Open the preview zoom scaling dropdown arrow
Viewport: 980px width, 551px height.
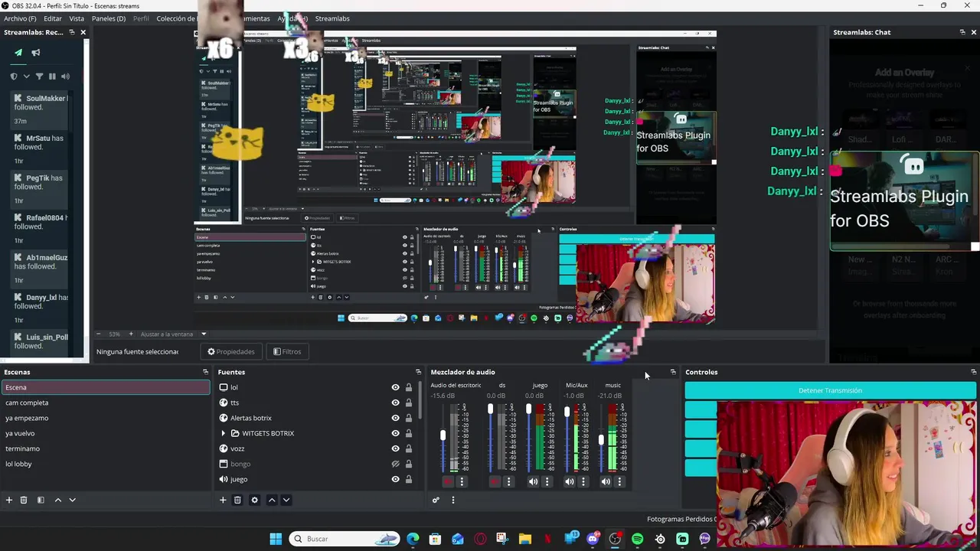coord(204,334)
